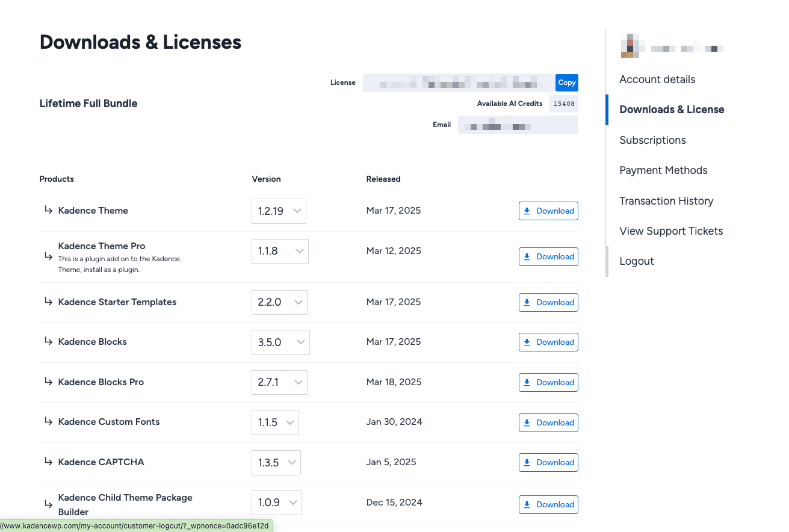Image resolution: width=789 pixels, height=532 pixels.
Task: Open Payment Methods in sidebar
Action: (x=663, y=170)
